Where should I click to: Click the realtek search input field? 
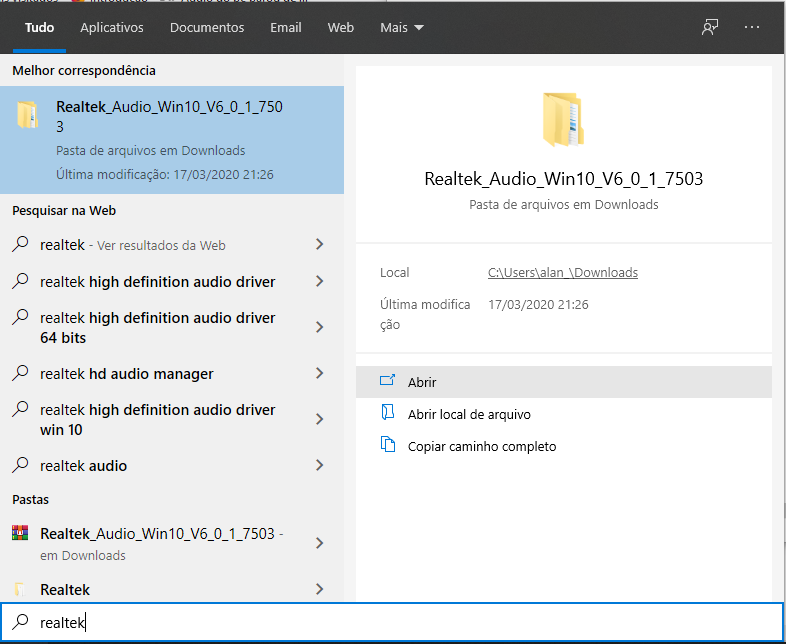tap(392, 622)
